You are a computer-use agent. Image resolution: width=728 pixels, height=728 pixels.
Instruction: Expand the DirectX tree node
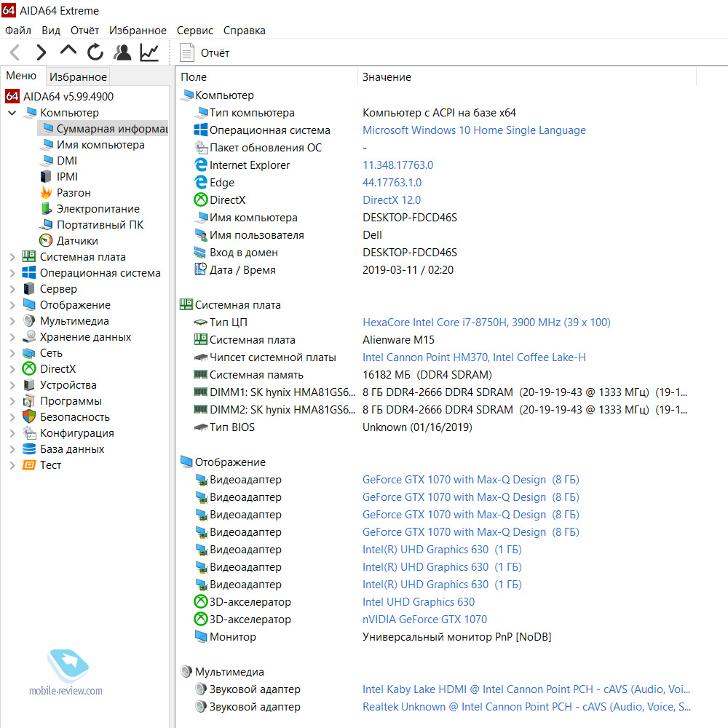12,369
